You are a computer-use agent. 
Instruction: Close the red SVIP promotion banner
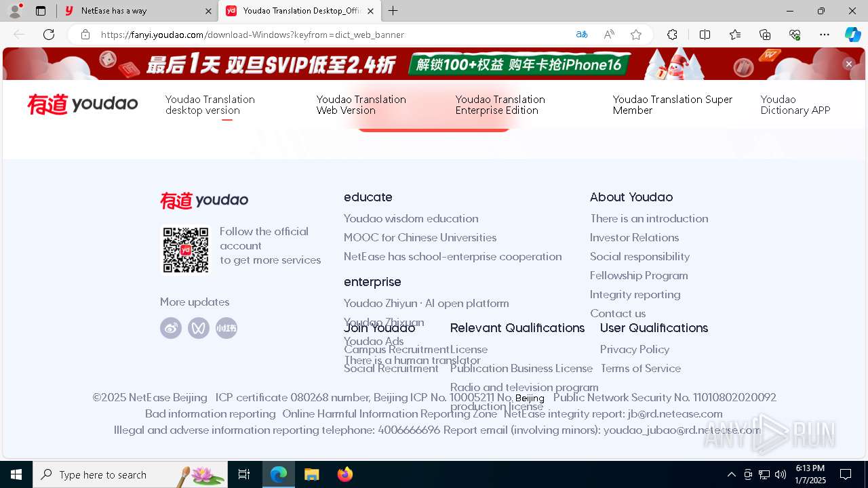click(x=848, y=64)
